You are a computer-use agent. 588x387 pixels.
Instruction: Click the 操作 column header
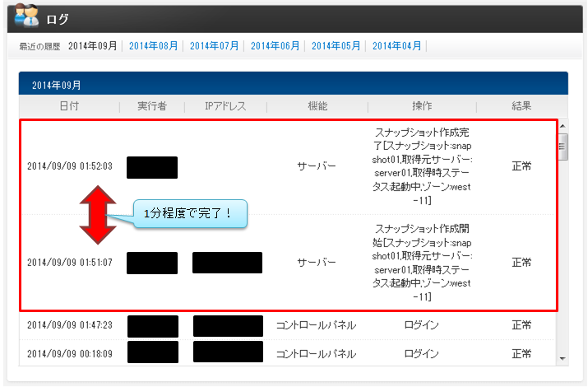[422, 106]
